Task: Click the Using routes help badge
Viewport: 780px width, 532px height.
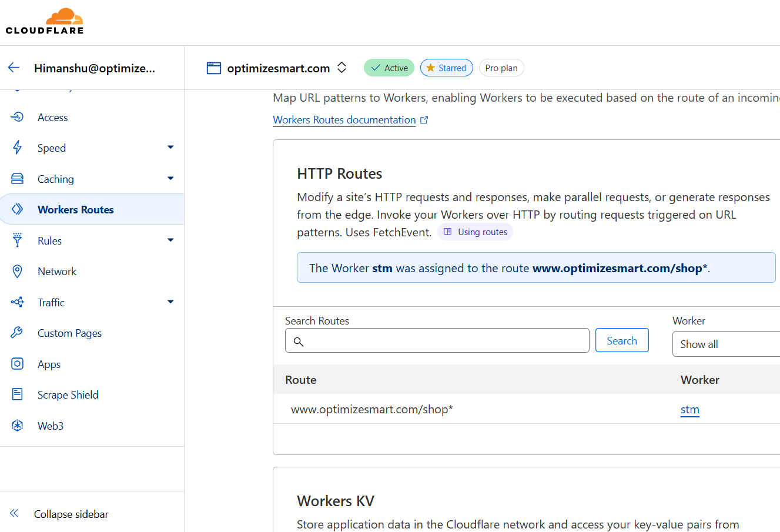Action: coord(475,232)
